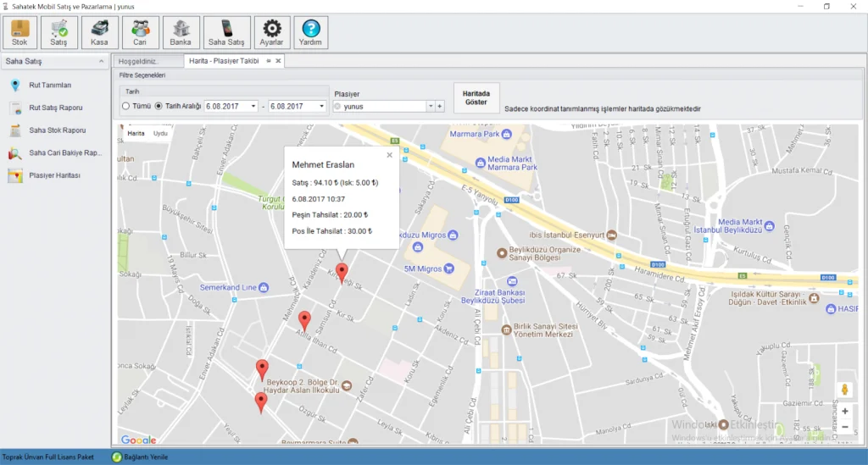Select the Tarih Aralığı radio option
Viewport: 868px width, 465px height.
coord(159,106)
